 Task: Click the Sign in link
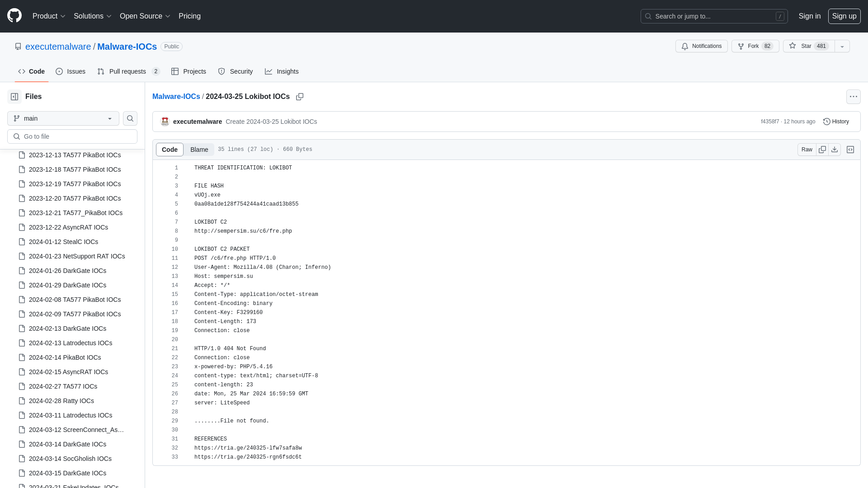click(x=810, y=16)
